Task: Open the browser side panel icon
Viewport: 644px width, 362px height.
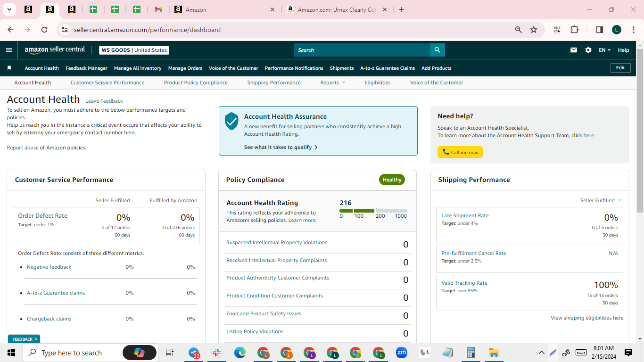Action: (x=600, y=30)
